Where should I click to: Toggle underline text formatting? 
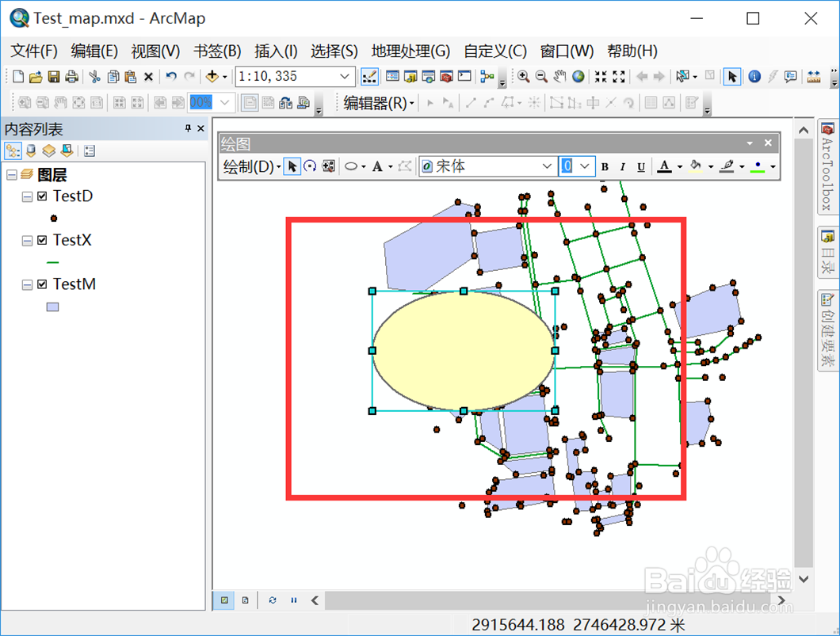tap(641, 167)
